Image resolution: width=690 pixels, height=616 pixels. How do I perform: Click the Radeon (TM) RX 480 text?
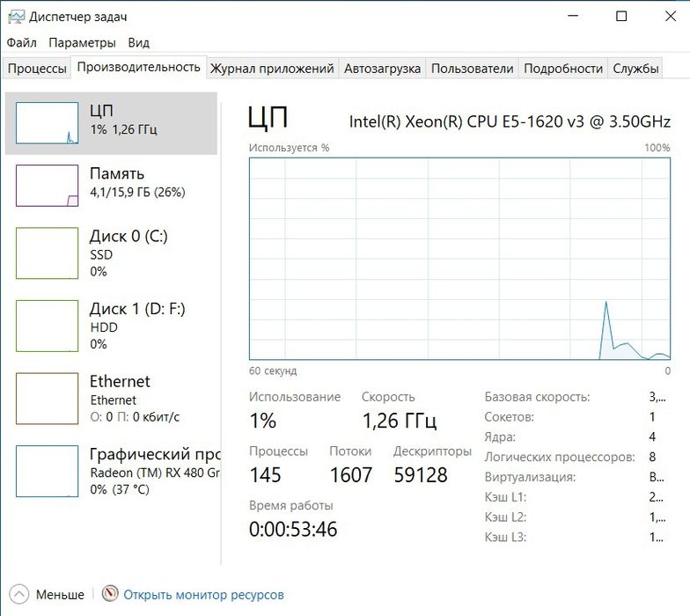point(155,473)
